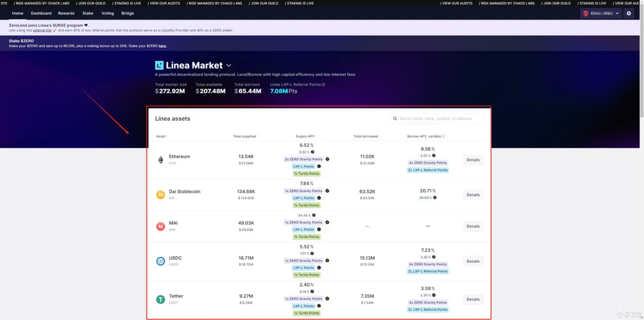The image size is (644, 320).
Task: Focus the asset search field
Action: coord(437,119)
